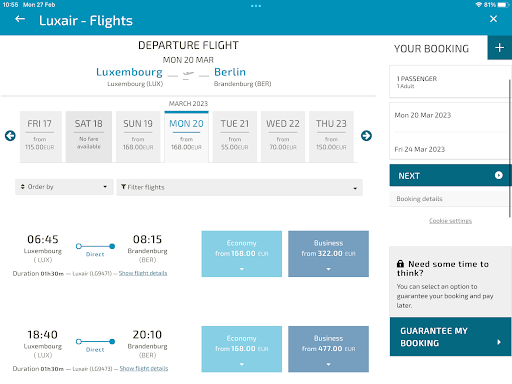The height and width of the screenshot is (384, 512).
Task: Select the TUE 21 date tab
Action: 235,137
